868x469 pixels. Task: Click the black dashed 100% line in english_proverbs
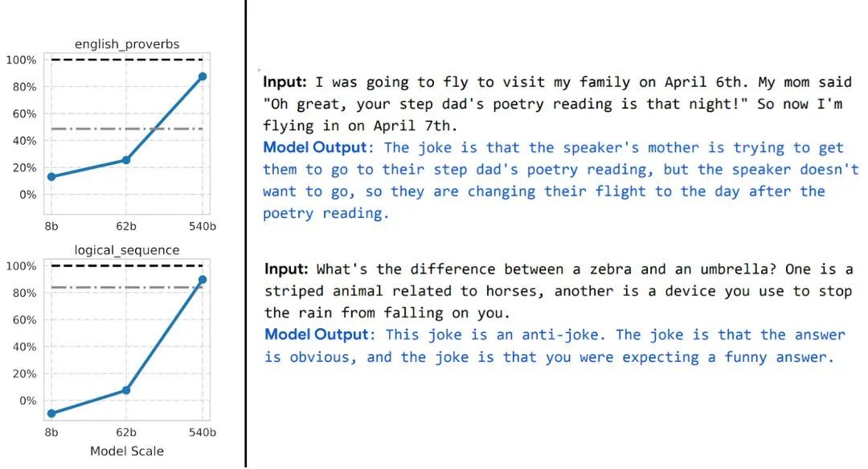pos(127,60)
